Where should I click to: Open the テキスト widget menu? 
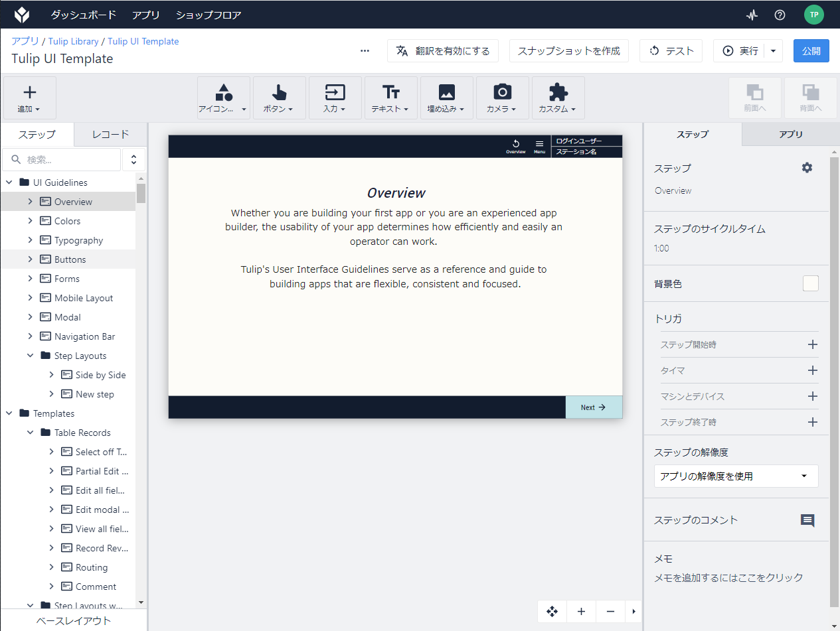pyautogui.click(x=391, y=98)
